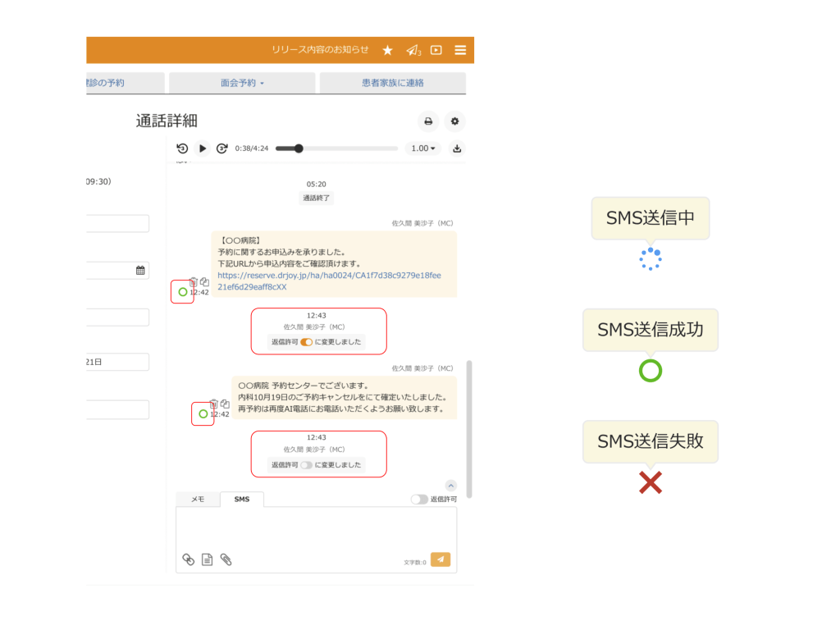Open the hamburger menu in orange header
Image resolution: width=840 pixels, height=630 pixels.
pyautogui.click(x=460, y=50)
